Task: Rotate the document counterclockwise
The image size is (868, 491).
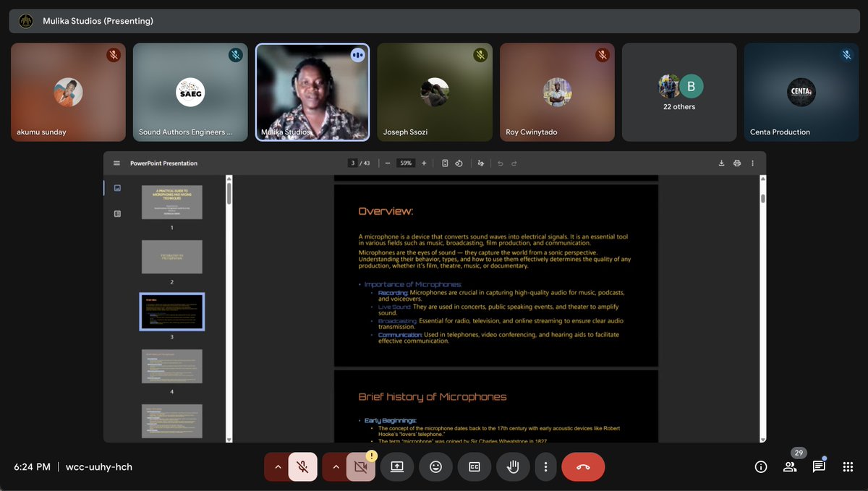Action: (x=459, y=163)
